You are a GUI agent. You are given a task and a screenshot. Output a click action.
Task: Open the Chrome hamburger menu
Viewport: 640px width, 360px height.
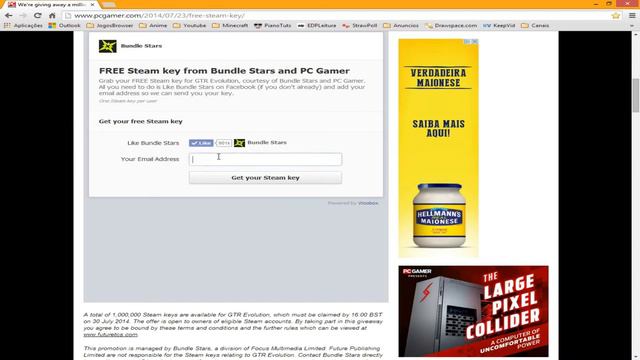(x=632, y=16)
